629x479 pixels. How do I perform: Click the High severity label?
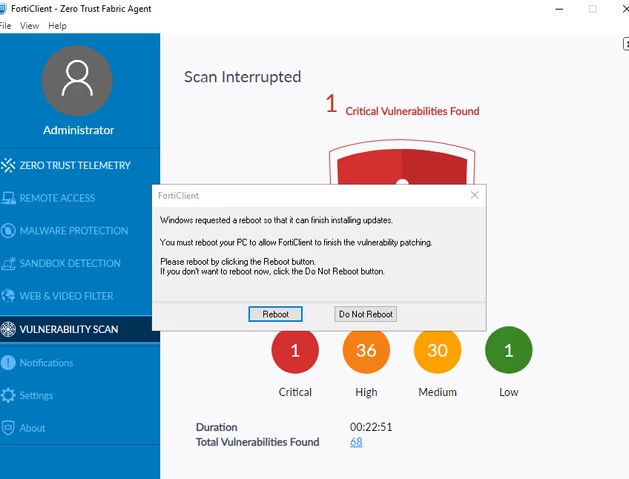point(366,392)
